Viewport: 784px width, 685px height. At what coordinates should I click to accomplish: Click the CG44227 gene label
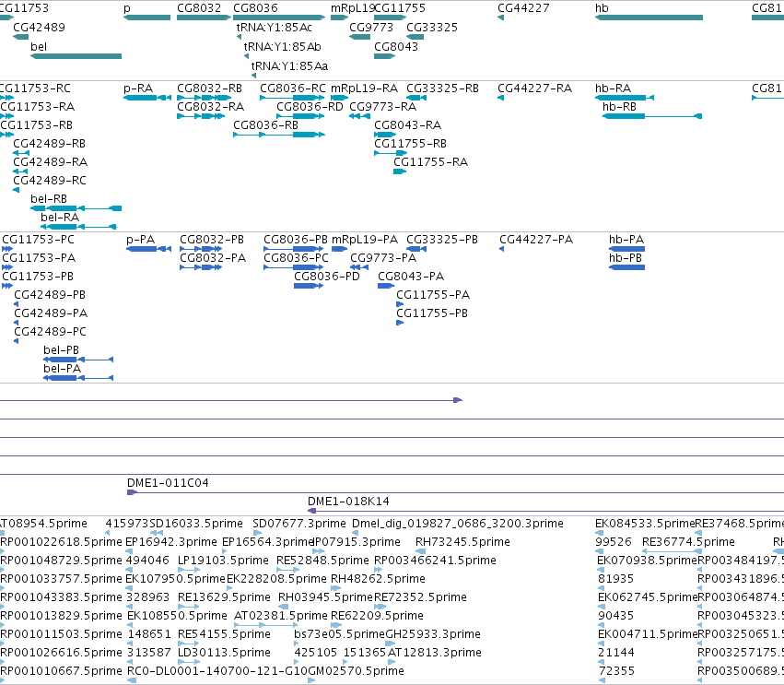pyautogui.click(x=523, y=8)
